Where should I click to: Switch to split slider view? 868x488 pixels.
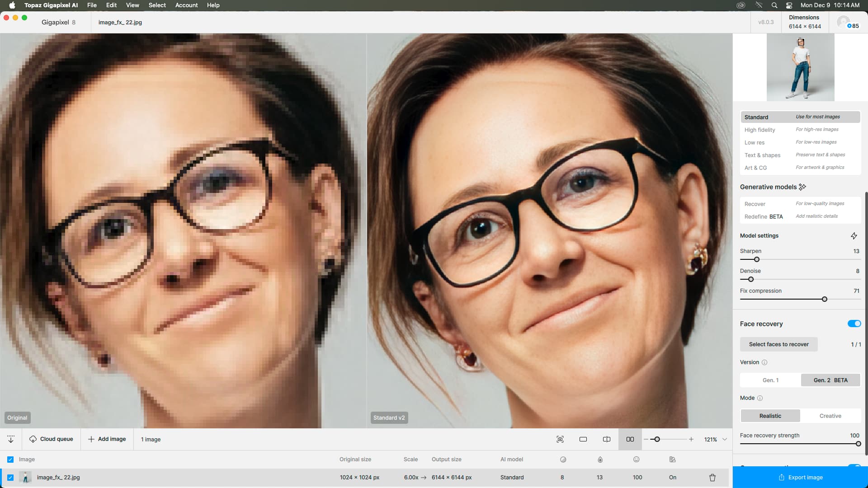tap(607, 439)
